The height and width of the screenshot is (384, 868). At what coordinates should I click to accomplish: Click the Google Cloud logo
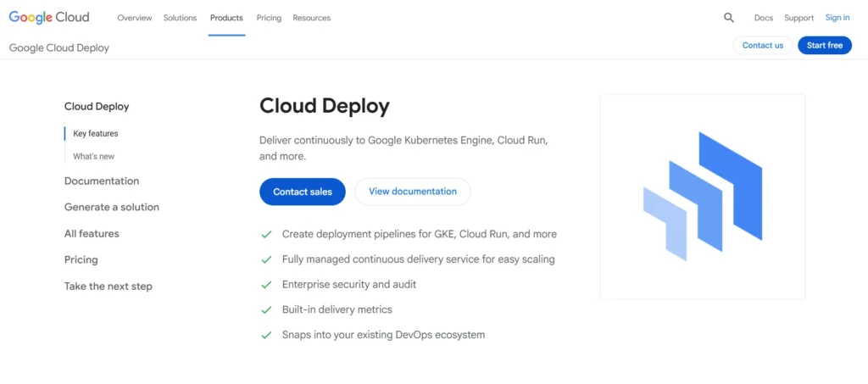coord(49,18)
